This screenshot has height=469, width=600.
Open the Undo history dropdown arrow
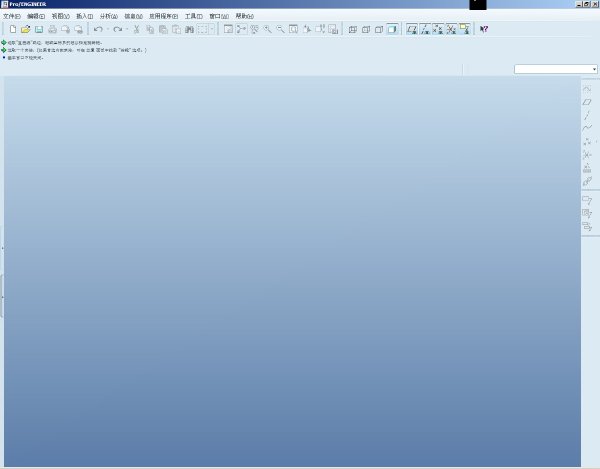click(108, 29)
